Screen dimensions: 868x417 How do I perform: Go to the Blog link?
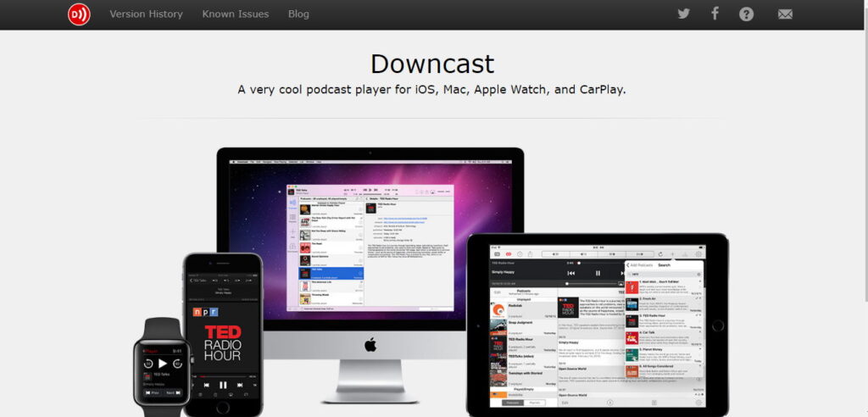(298, 14)
